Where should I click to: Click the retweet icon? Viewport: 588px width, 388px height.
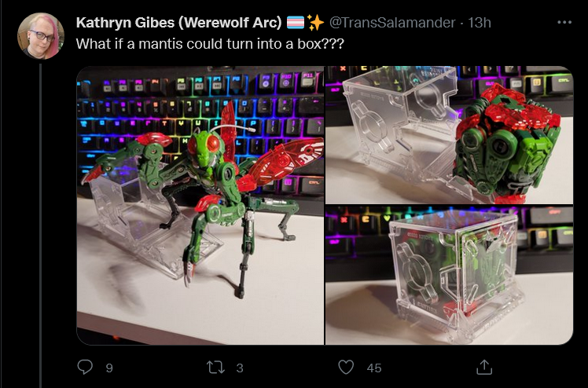(x=216, y=368)
